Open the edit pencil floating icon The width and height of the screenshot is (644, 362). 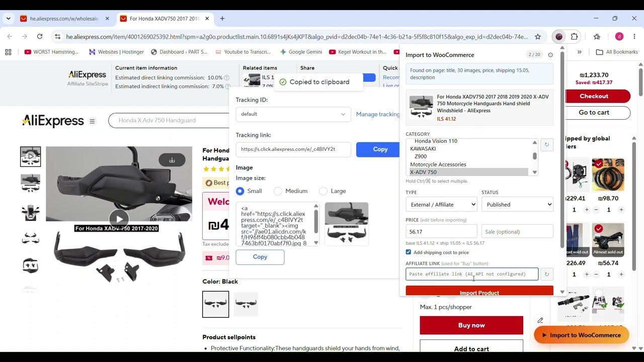tap(540, 320)
